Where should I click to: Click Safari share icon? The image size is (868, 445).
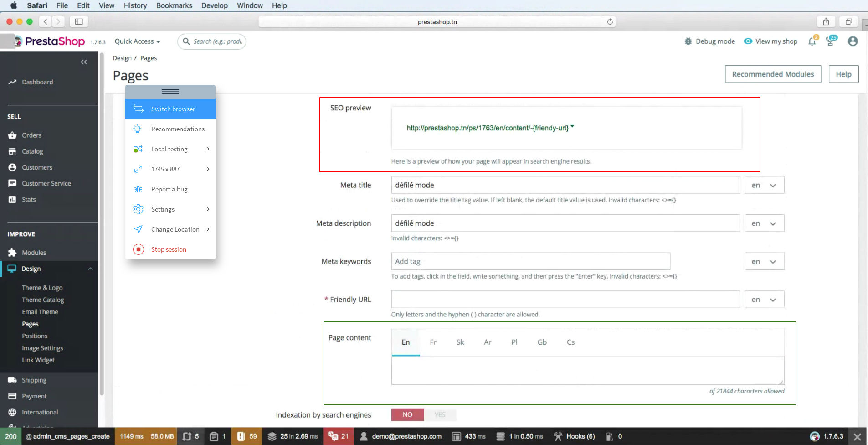coord(826,21)
